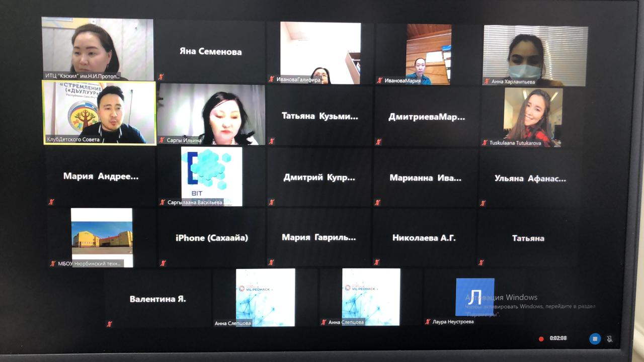This screenshot has height=362, width=644.
Task: Click muted mic icon beside Саргы Ильина
Action: (x=162, y=140)
